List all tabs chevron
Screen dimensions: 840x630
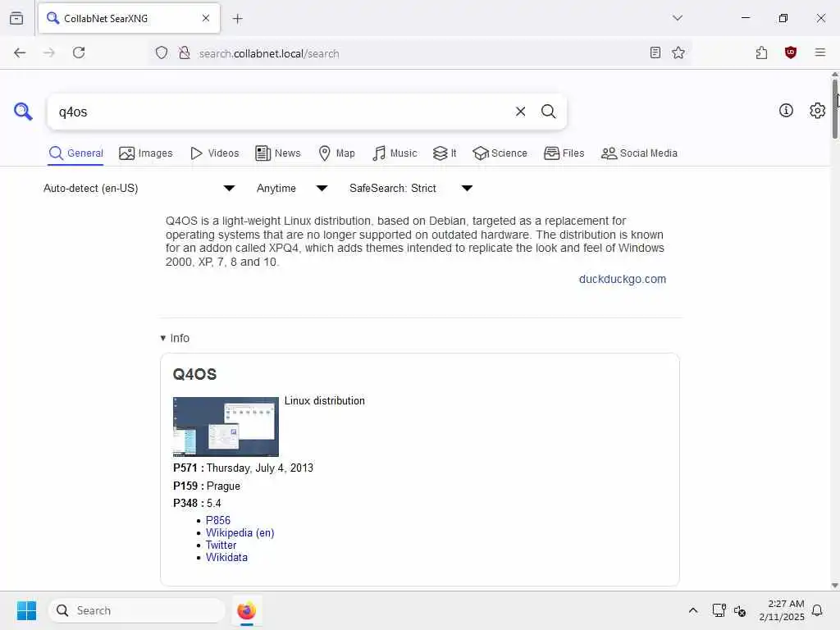(677, 18)
